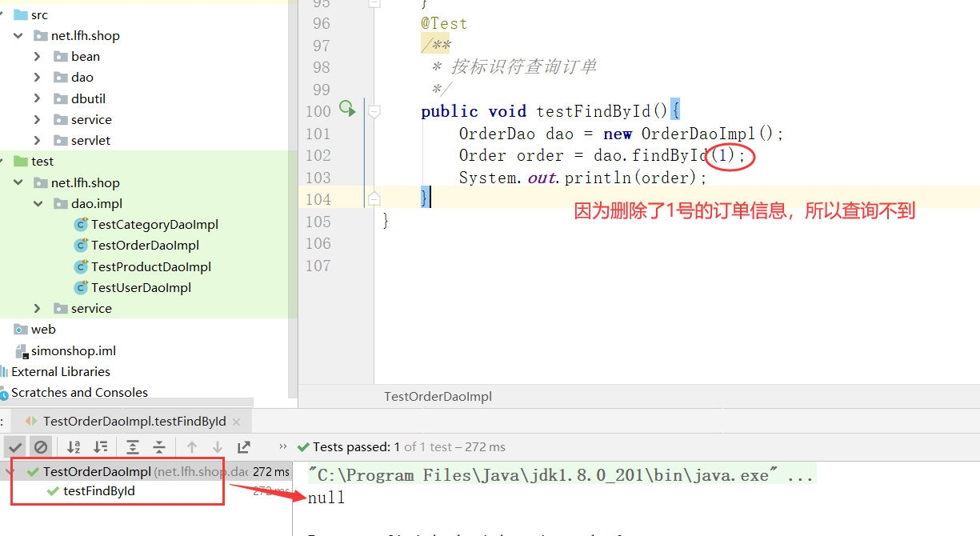The height and width of the screenshot is (536, 980).
Task: Click green check icon beside TestOrderDaoImpl result
Action: coord(33,472)
